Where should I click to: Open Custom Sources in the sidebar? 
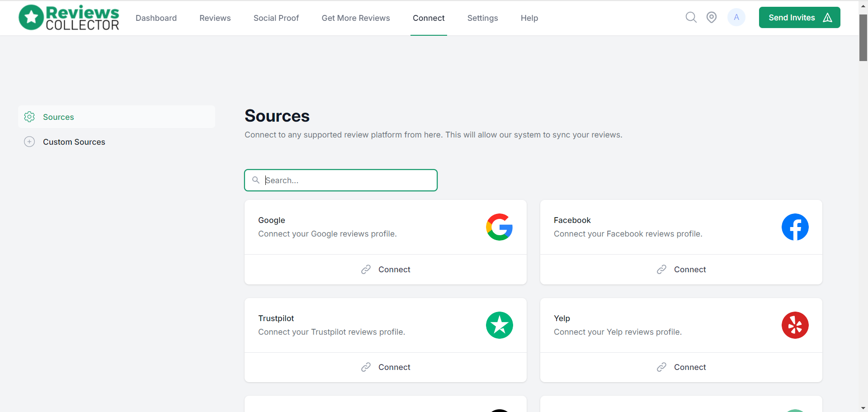tap(117, 142)
